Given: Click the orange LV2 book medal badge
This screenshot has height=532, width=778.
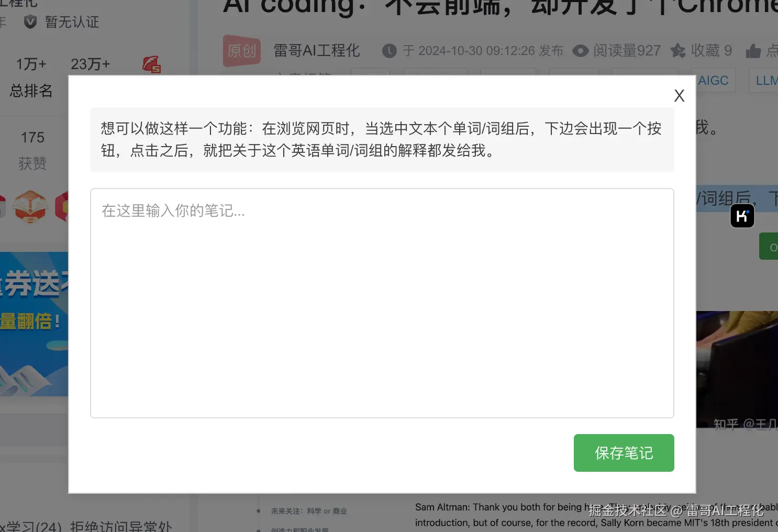Looking at the screenshot, I should [x=31, y=206].
